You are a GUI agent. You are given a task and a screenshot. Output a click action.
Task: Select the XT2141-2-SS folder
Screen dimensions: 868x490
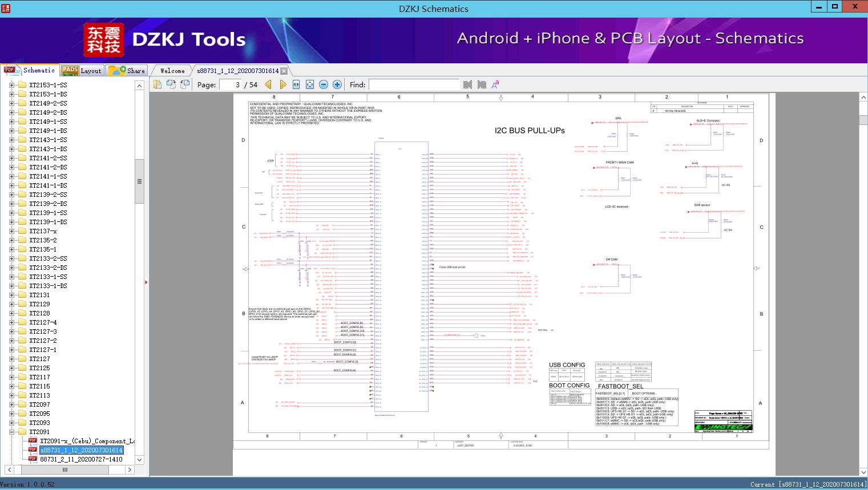click(x=48, y=158)
